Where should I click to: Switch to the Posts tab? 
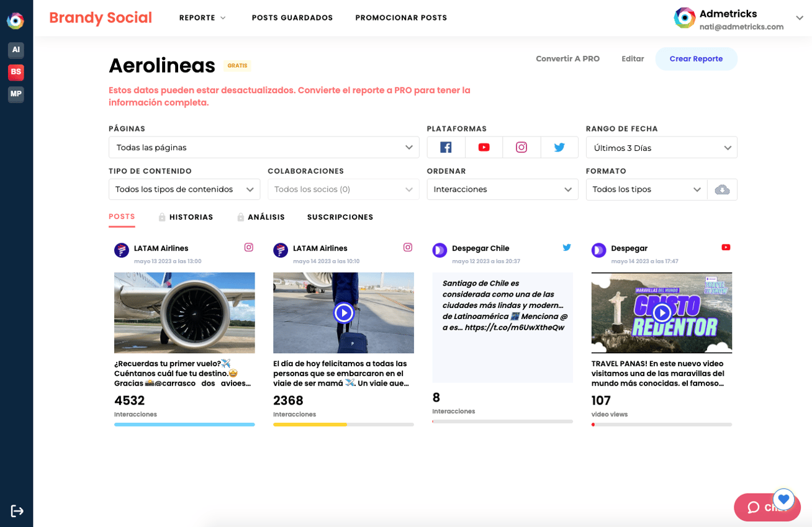122,217
